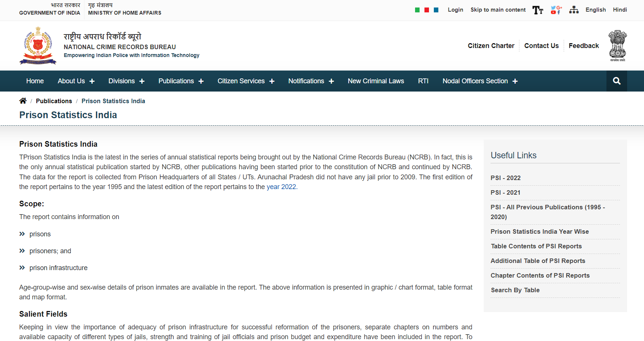Open the RTI menu item
Screen dimensions: 644x341
423,81
